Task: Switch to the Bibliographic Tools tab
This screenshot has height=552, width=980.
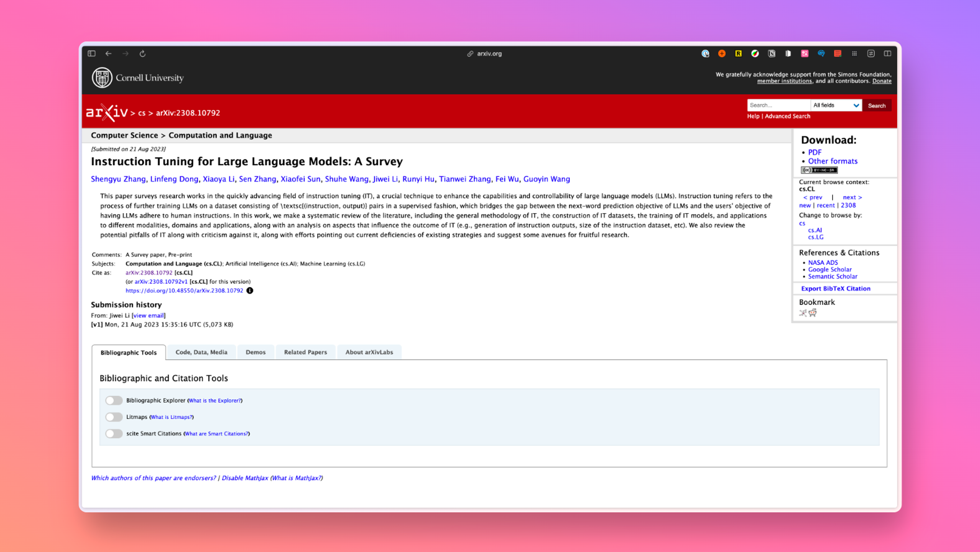Action: 128,352
